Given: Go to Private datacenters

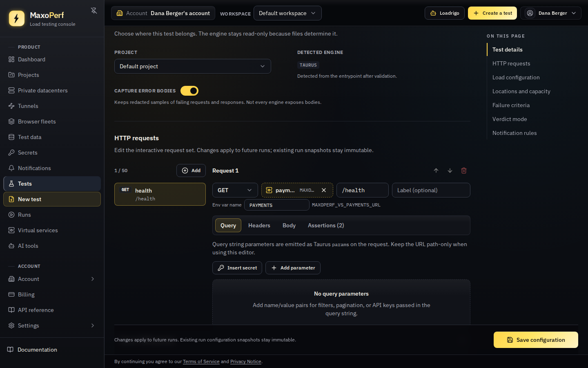Looking at the screenshot, I should pos(52,90).
